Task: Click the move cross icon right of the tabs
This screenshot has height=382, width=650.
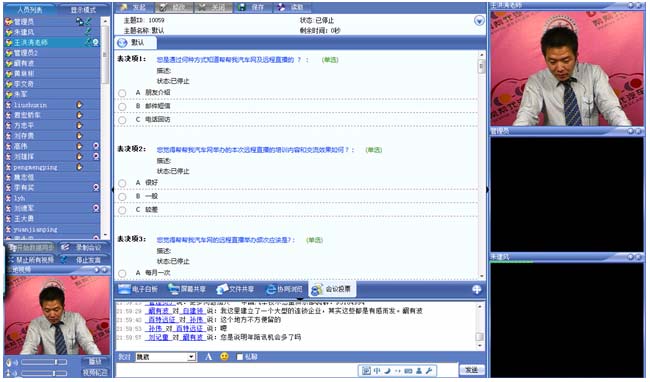Action: [x=477, y=290]
